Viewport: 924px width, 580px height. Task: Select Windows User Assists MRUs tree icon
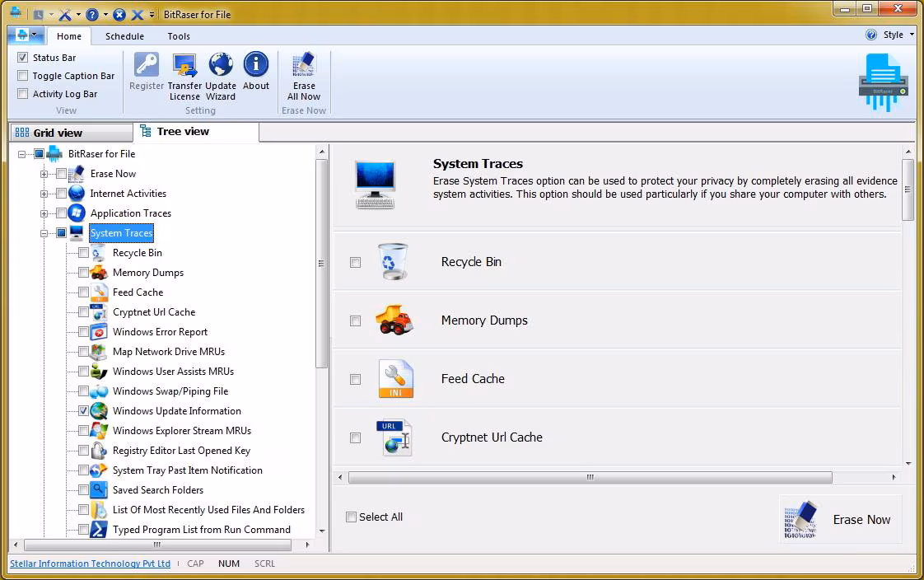point(99,372)
